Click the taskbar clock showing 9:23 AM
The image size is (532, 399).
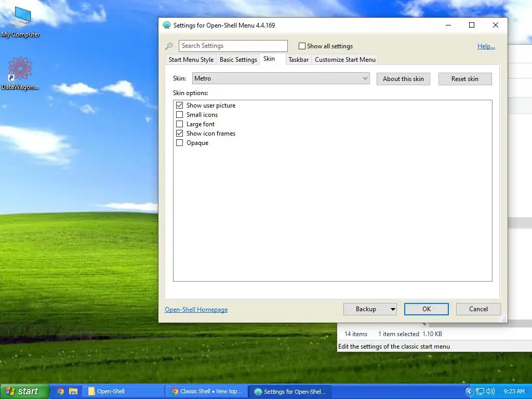point(514,391)
